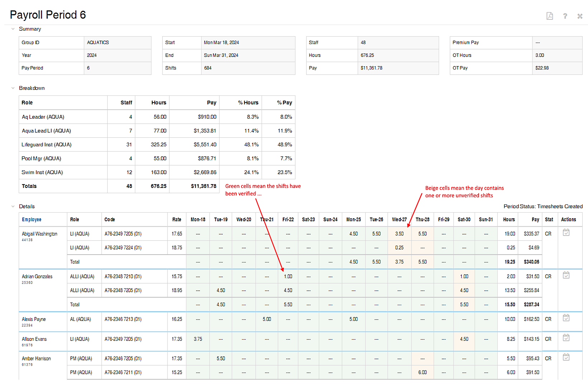Select employee Alexis Payne
The image size is (588, 384).
(x=34, y=319)
